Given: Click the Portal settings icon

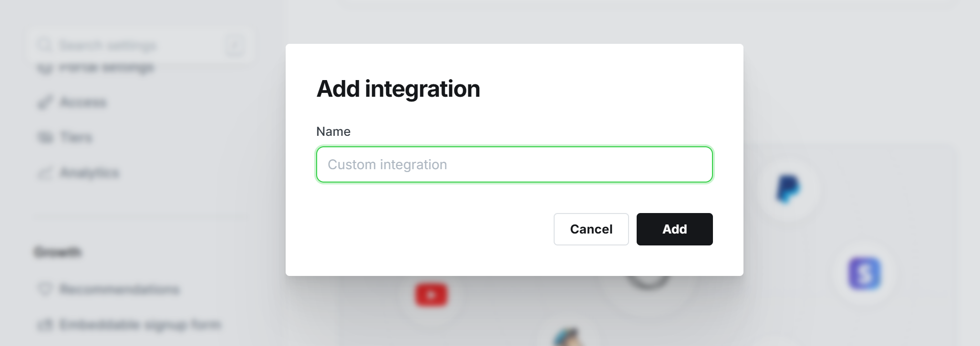Looking at the screenshot, I should (44, 67).
